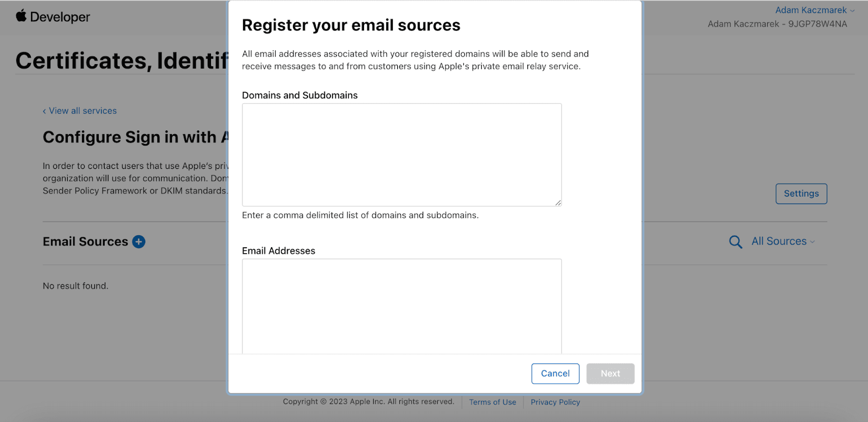Add a new email source with plus icon
This screenshot has height=422, width=868.
pos(139,242)
